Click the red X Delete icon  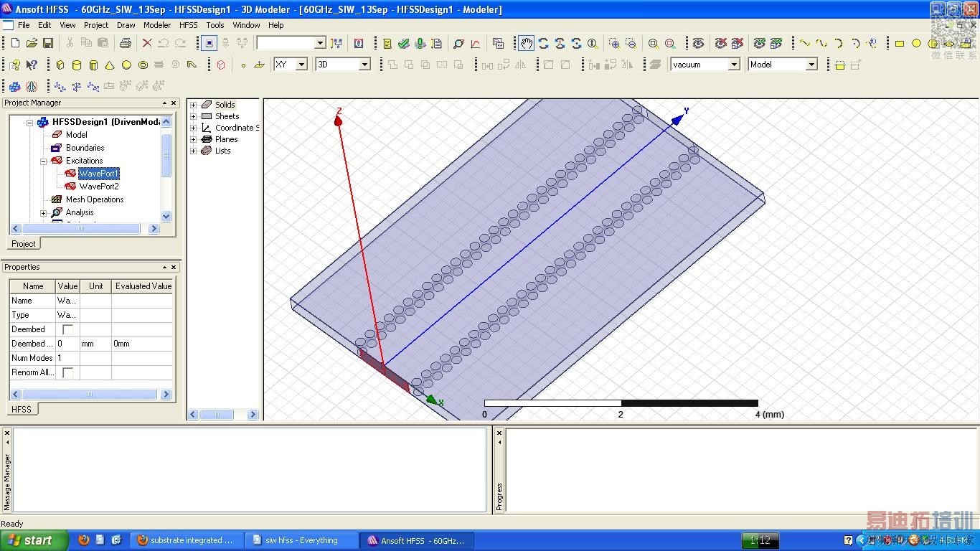tap(147, 43)
